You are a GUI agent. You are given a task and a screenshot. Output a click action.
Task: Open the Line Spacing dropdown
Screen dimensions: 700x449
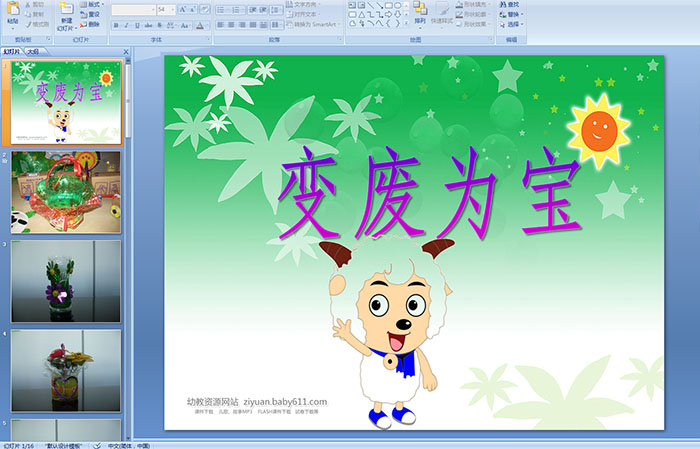(x=277, y=9)
